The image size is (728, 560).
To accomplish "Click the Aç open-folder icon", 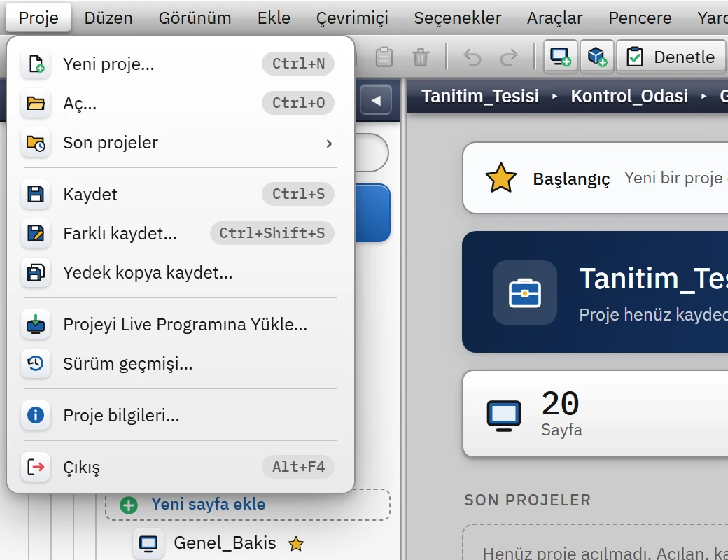I will tap(36, 103).
